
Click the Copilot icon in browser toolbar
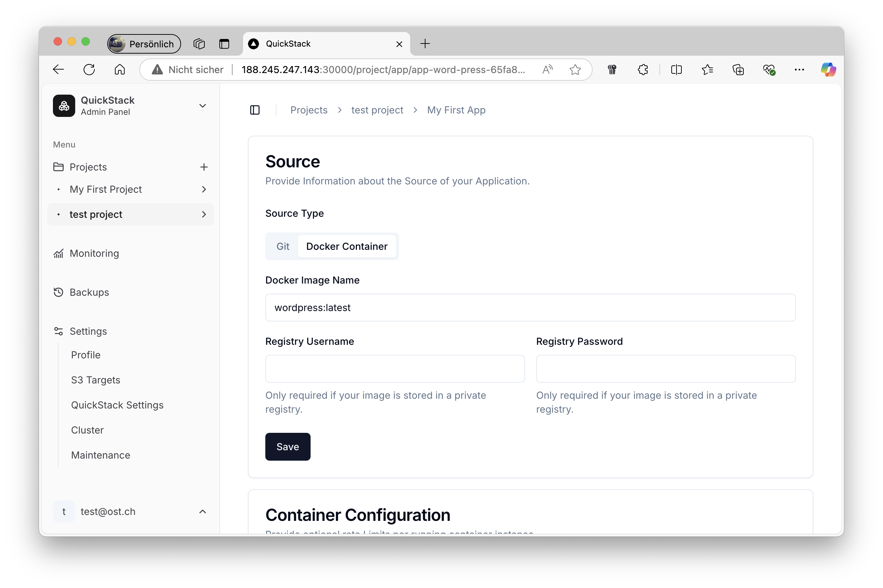(828, 69)
